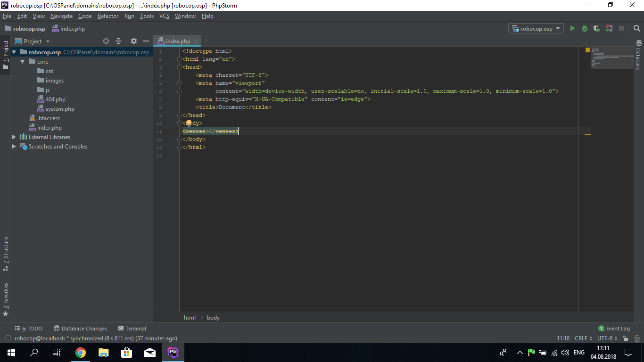
Task: Expand the External Libraries node
Action: [14, 137]
